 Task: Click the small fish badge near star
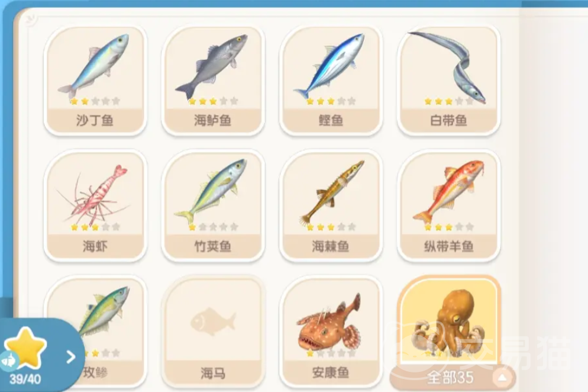click(x=9, y=361)
